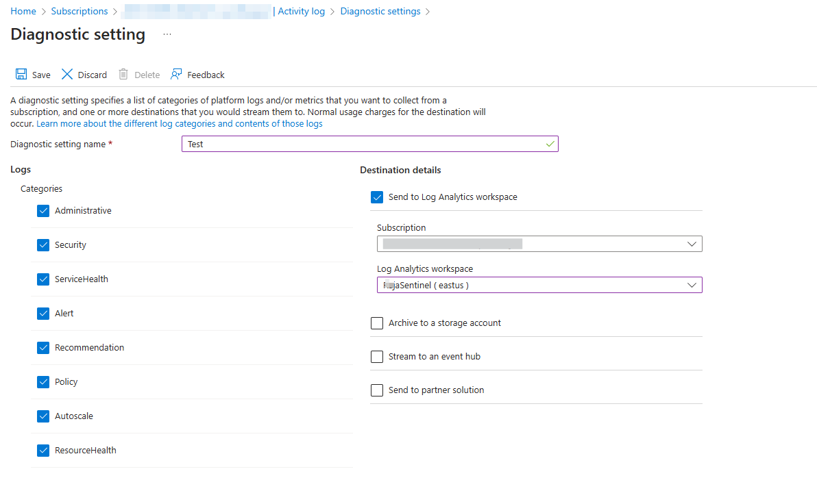The width and height of the screenshot is (817, 504).
Task: Uncheck the ResourceHealth log category
Action: click(43, 451)
